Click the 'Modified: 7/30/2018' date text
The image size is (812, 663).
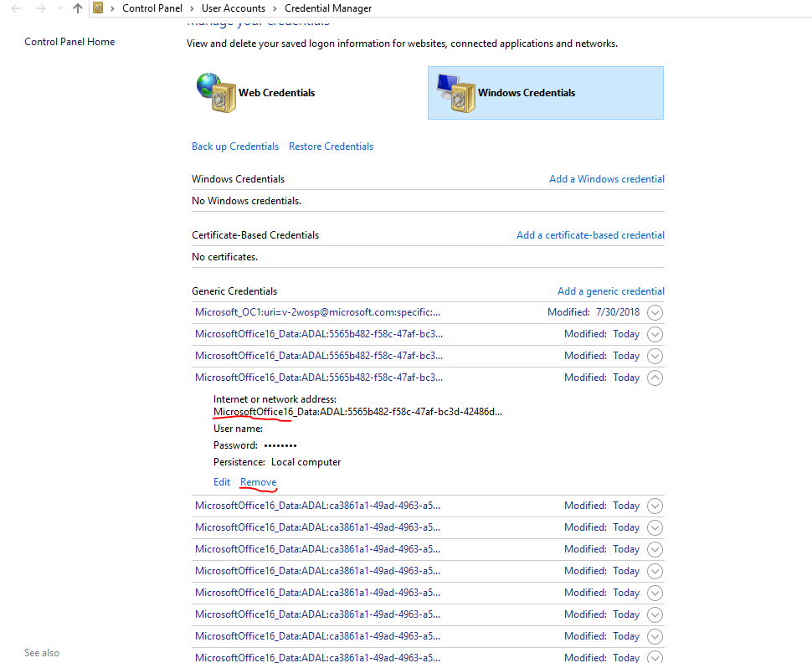coord(594,312)
